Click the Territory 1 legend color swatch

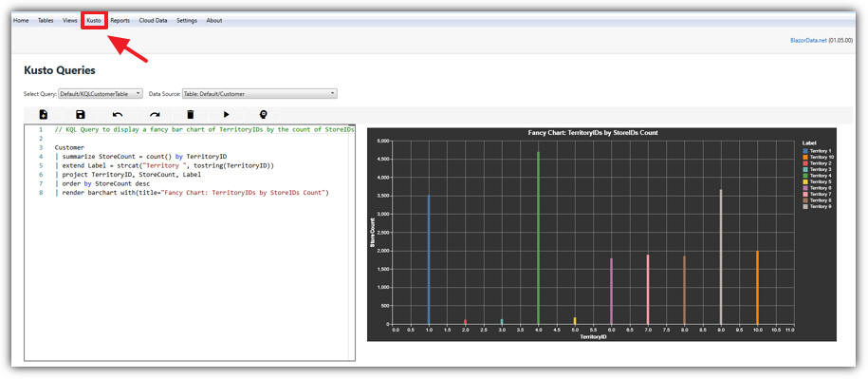click(x=805, y=151)
